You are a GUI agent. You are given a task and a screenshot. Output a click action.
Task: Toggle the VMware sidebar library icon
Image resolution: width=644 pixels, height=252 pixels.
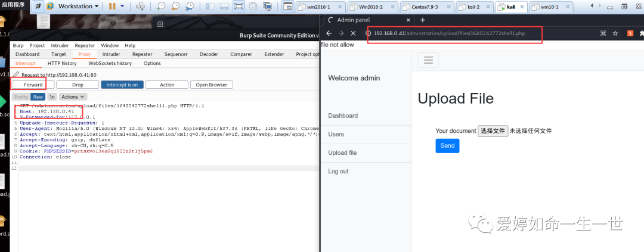point(210,6)
